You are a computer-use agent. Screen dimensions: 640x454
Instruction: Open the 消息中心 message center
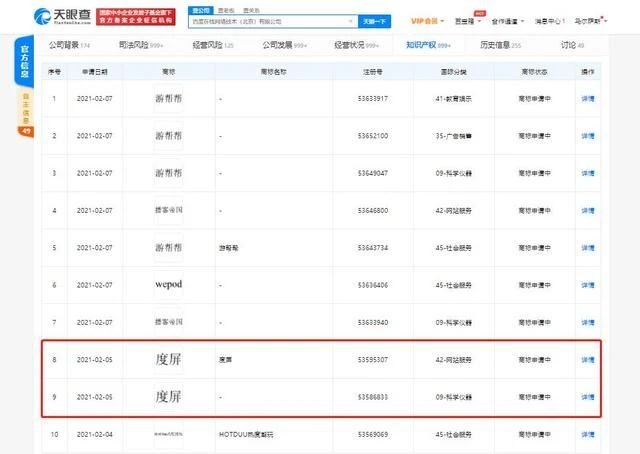coord(550,21)
